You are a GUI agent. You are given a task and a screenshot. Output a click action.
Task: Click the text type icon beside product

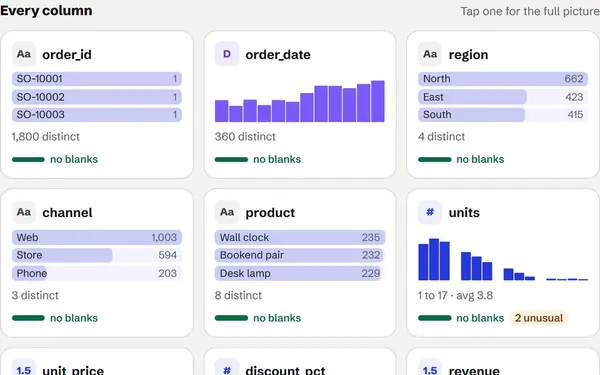(227, 212)
